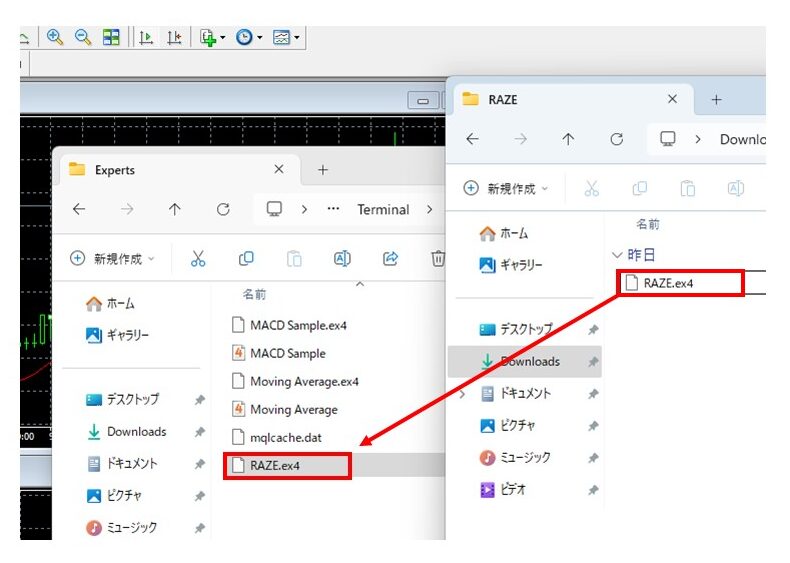790x563 pixels.
Task: Click the zoom out magnifier in MetaTrader toolbar
Action: click(x=83, y=37)
